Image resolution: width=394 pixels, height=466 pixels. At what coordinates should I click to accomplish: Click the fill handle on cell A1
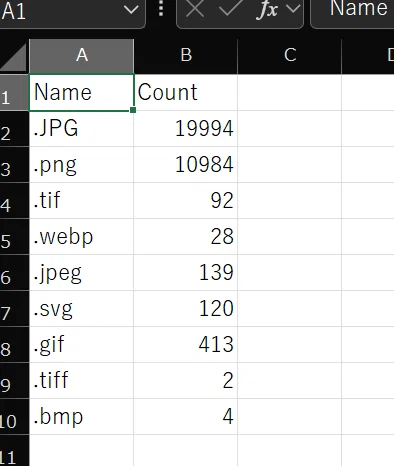coord(133,110)
